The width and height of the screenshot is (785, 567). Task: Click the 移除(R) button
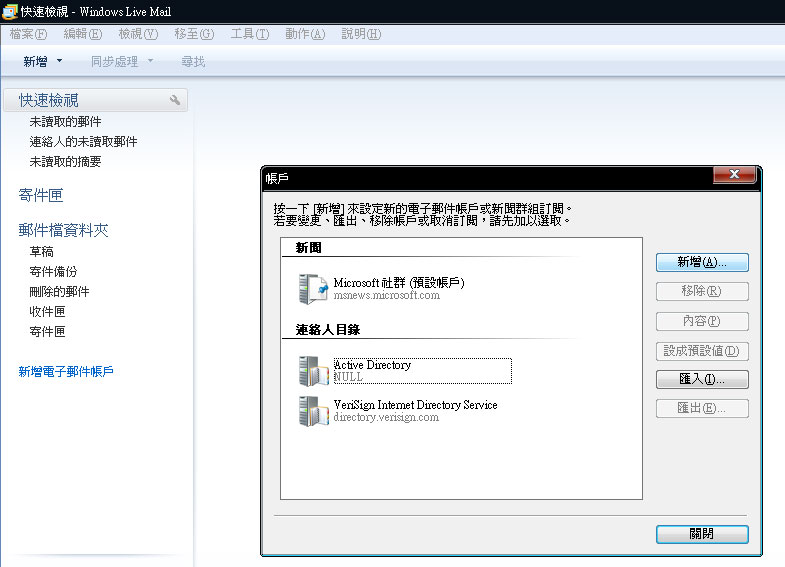[x=702, y=291]
